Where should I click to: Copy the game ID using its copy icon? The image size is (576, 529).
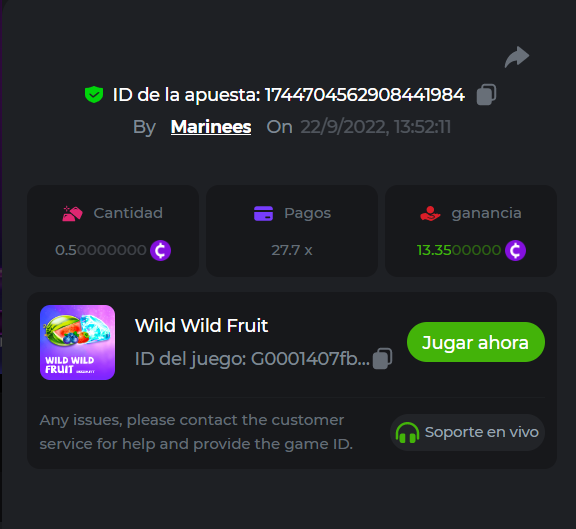[382, 359]
